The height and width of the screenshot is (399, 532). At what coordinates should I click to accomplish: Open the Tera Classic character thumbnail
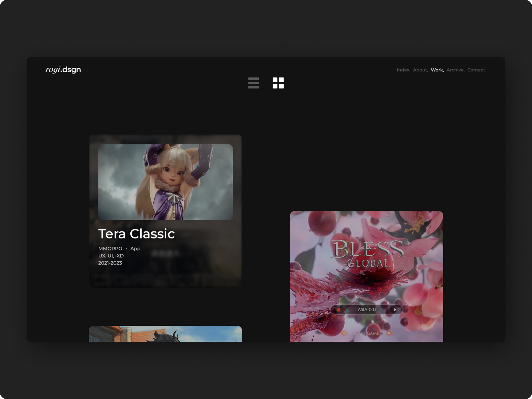click(165, 182)
